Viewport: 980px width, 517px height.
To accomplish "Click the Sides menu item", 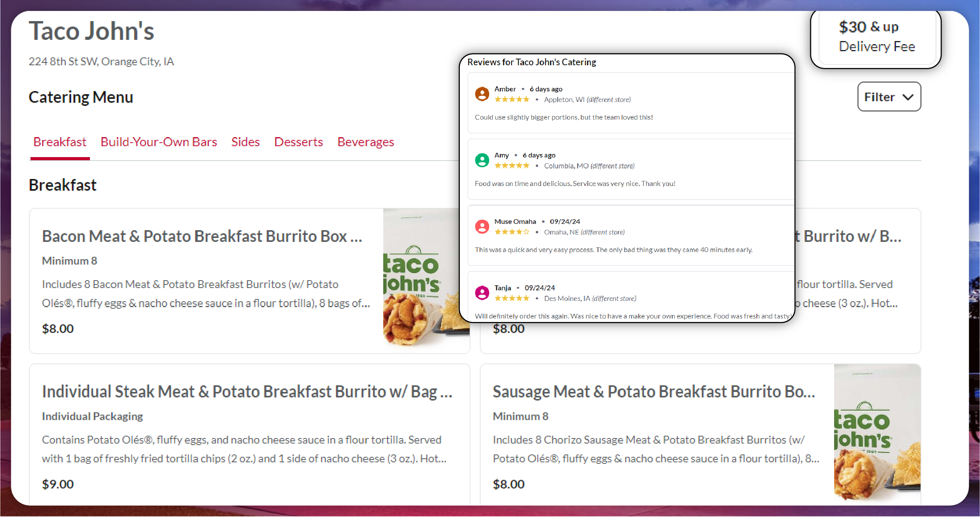I will pos(246,142).
